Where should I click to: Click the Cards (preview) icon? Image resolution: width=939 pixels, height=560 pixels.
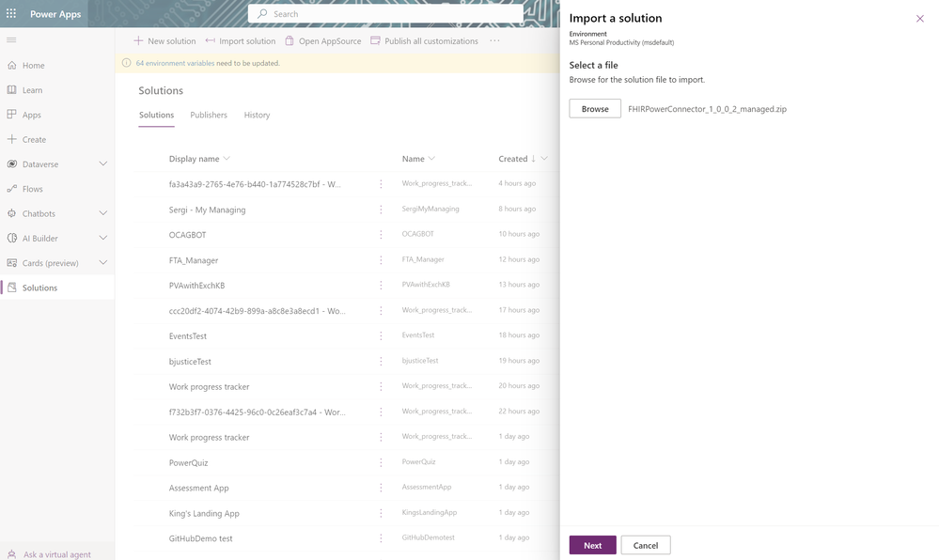pyautogui.click(x=12, y=262)
